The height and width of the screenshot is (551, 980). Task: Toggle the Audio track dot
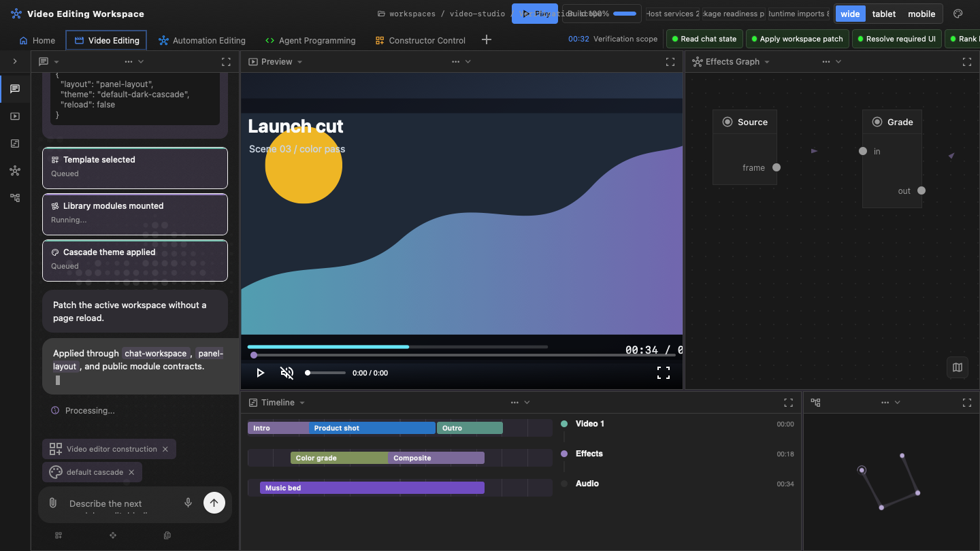[564, 484]
